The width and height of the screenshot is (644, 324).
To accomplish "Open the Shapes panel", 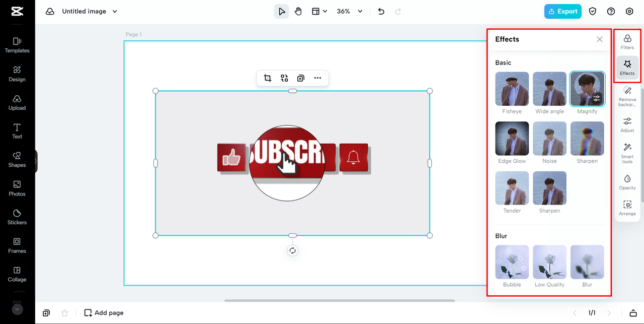I will (x=17, y=160).
